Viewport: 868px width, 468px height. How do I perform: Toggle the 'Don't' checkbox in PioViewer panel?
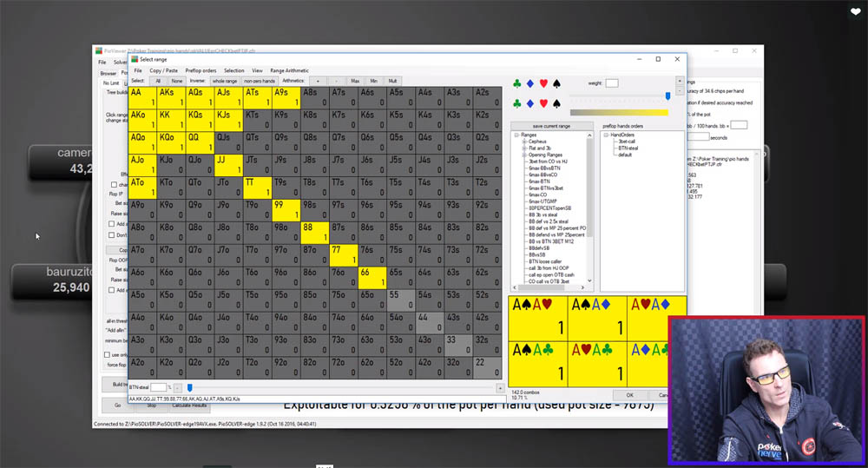point(112,234)
